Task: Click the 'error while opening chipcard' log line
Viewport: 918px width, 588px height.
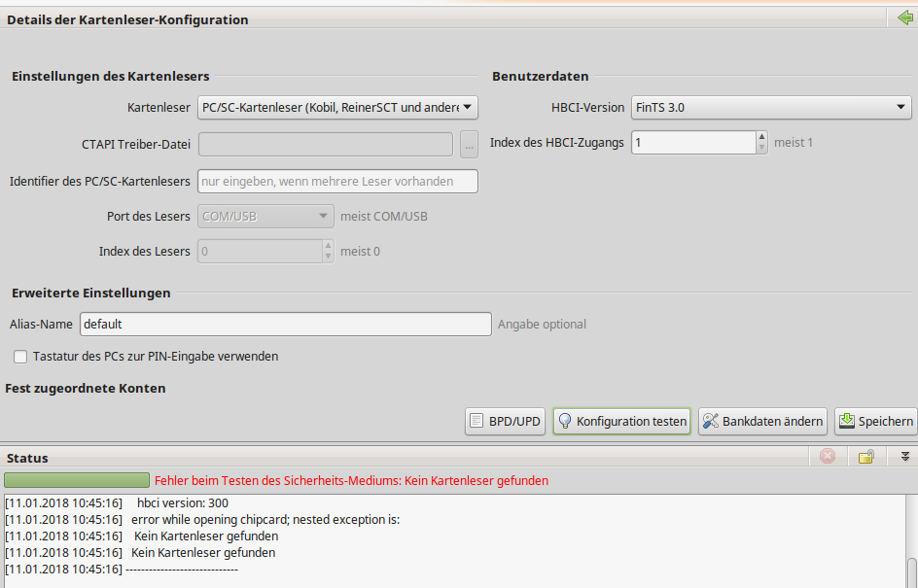Action: coord(265,519)
